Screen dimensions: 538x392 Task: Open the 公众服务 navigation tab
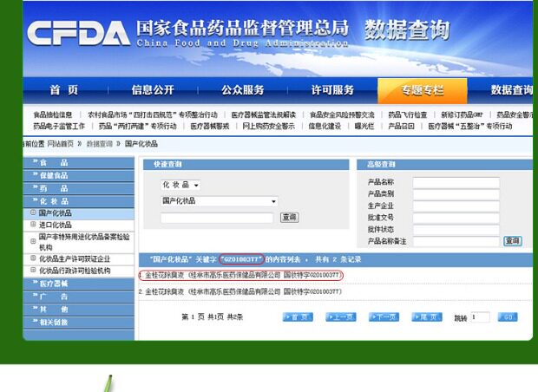pos(243,90)
